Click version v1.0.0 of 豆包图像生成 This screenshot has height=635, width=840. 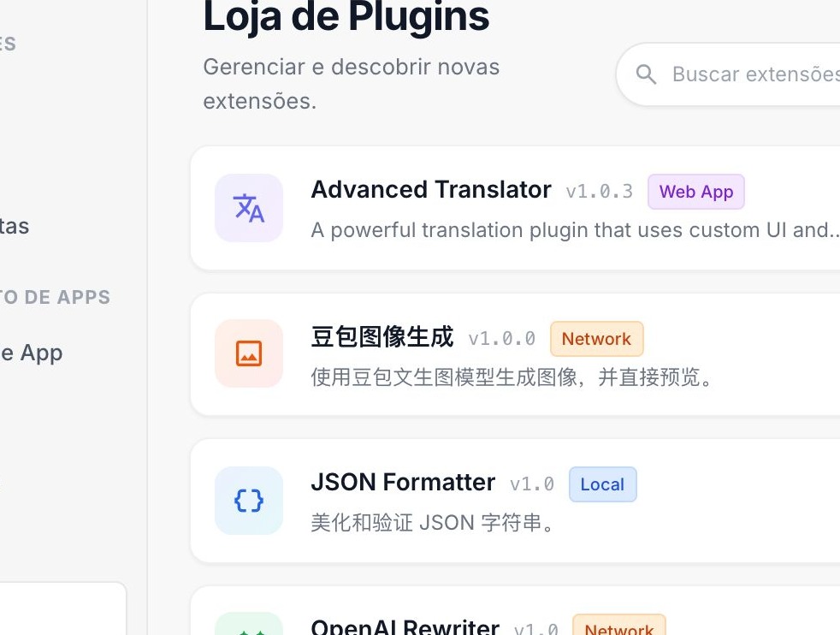pos(502,339)
